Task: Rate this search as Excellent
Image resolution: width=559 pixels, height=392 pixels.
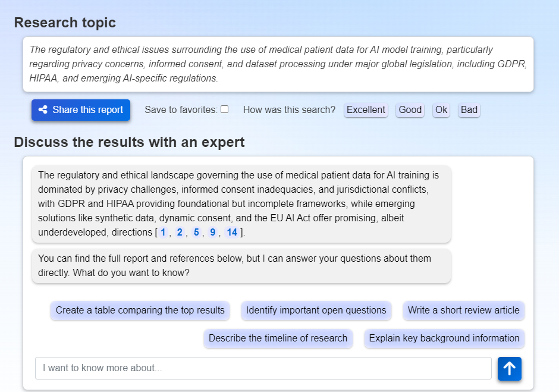Action: click(x=366, y=110)
